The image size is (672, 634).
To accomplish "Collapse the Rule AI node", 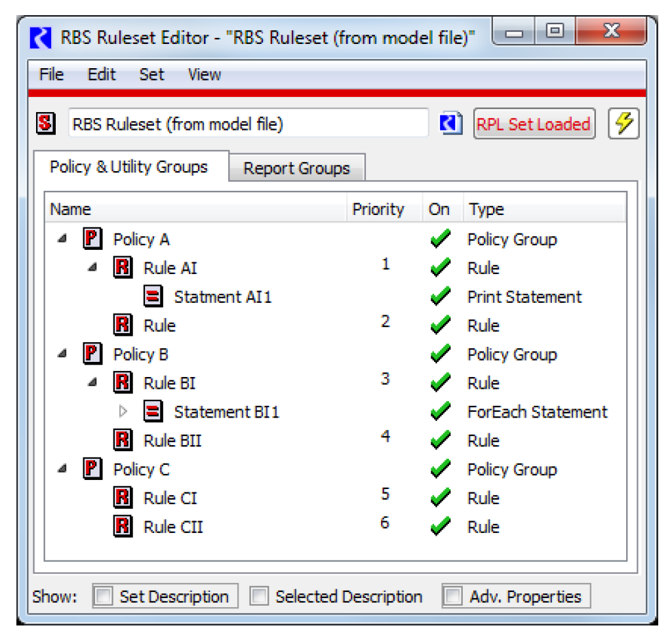I will point(93,267).
